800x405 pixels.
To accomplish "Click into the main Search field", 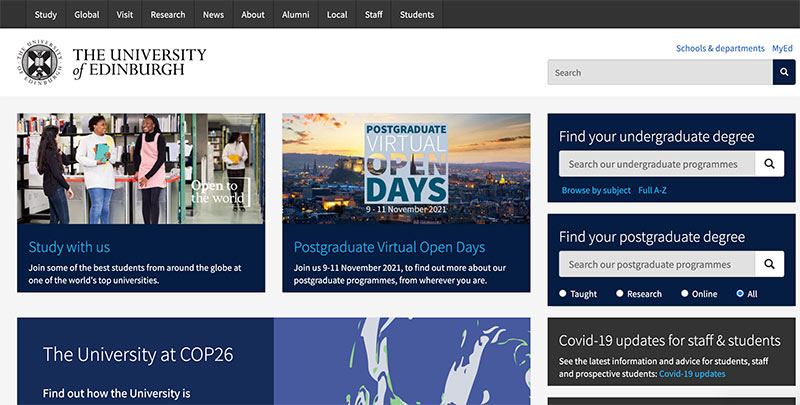I will 660,72.
